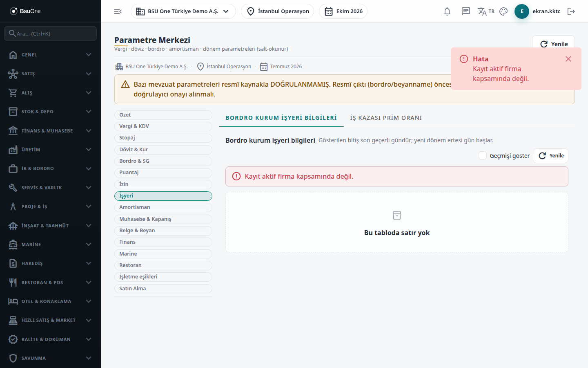Click the GENEL home icon in the sidebar

coord(13,55)
